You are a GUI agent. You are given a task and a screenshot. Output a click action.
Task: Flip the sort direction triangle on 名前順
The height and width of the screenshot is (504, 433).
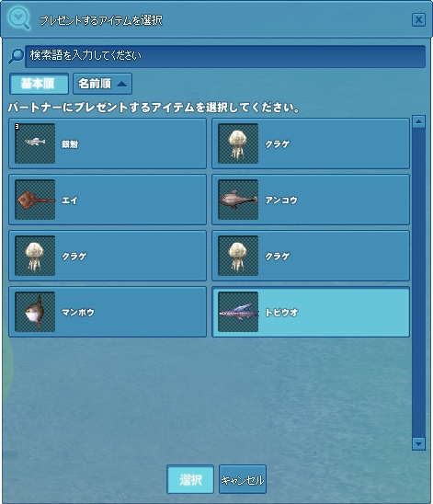(x=122, y=84)
